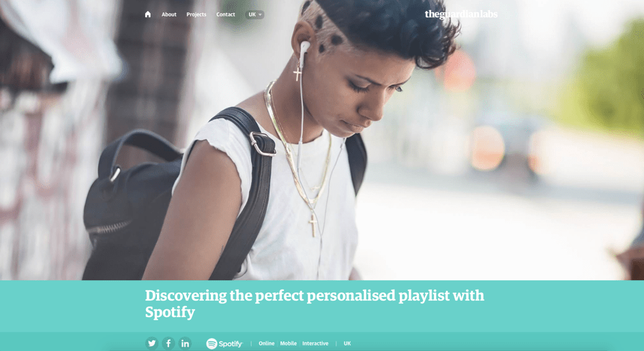The height and width of the screenshot is (351, 644).
Task: Open the Projects menu item
Action: coord(196,14)
